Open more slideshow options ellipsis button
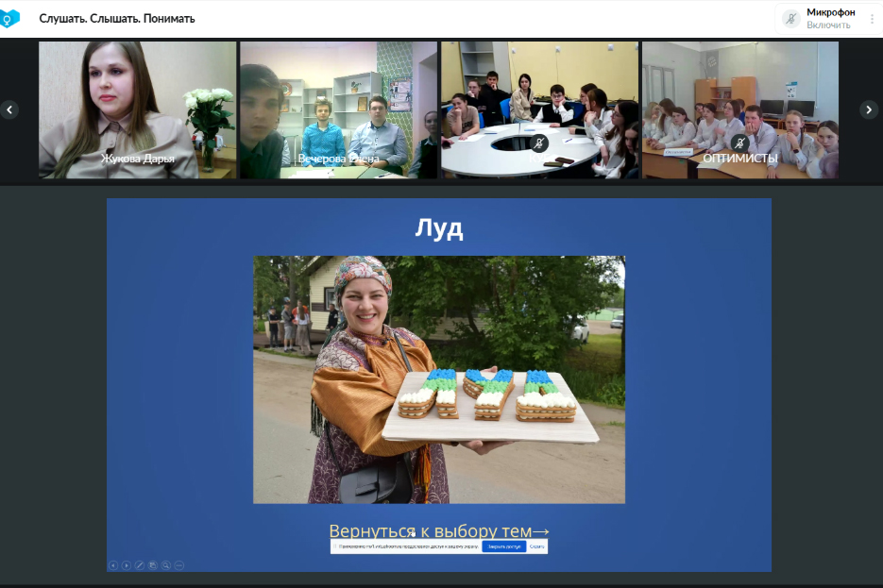 (179, 565)
